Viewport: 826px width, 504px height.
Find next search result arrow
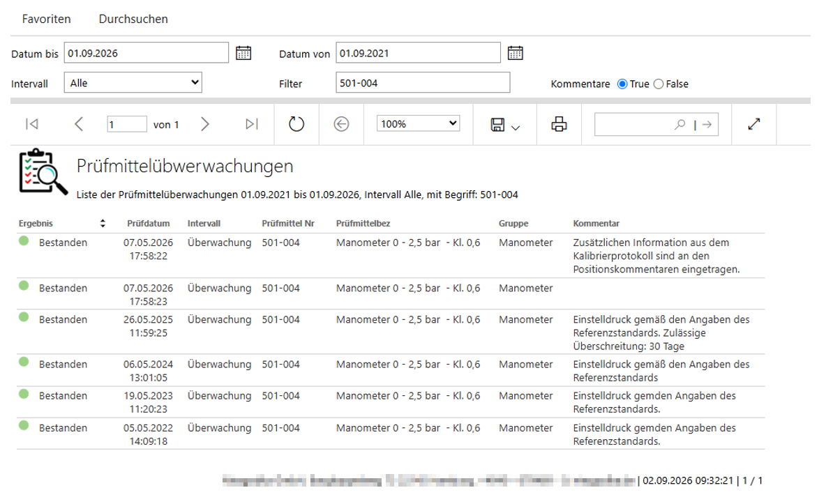(707, 124)
